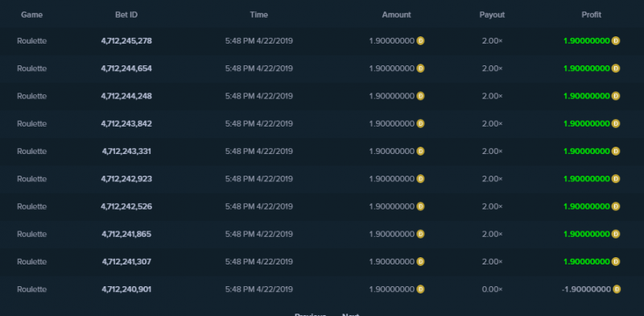Click amount 1.90000000 of bet 4,712,241,865

392,234
